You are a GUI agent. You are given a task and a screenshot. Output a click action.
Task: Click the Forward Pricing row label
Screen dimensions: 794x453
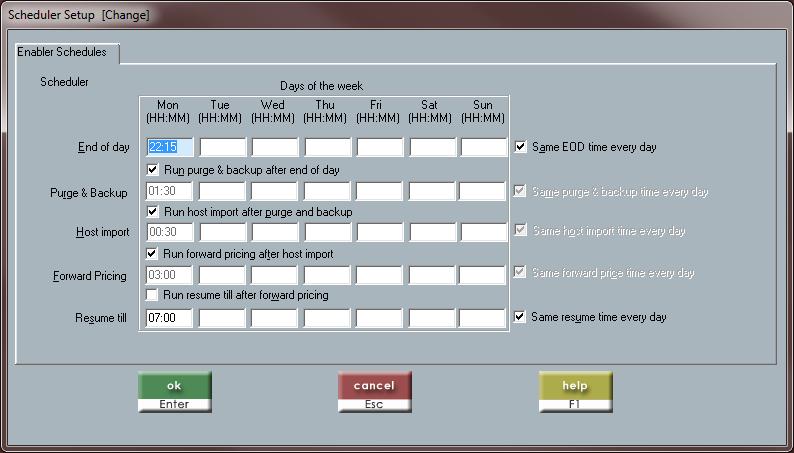coord(90,276)
